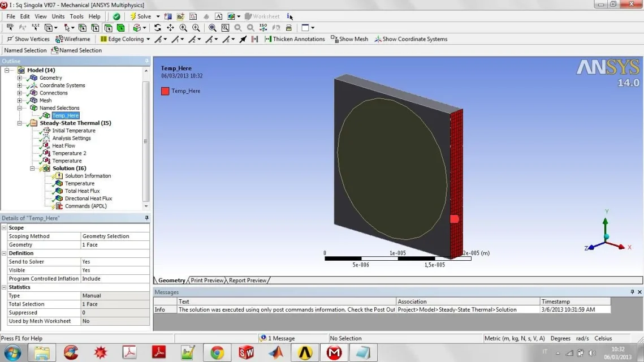Click the Rotate view tool icon

157,28
